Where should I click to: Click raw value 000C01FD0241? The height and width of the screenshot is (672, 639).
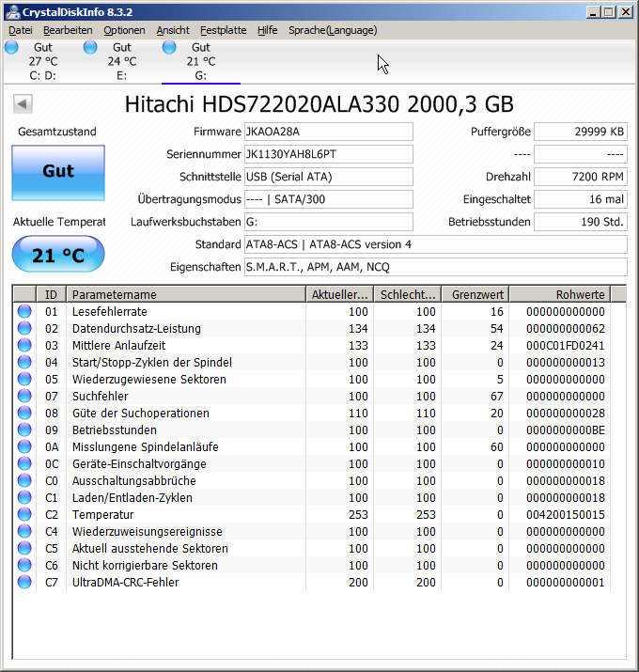pos(566,346)
